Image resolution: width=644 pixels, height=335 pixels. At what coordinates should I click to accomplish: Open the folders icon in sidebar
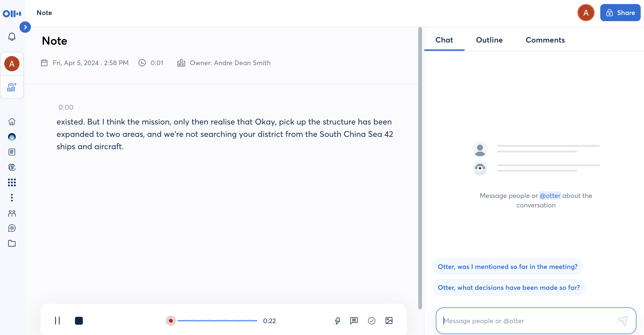click(12, 243)
